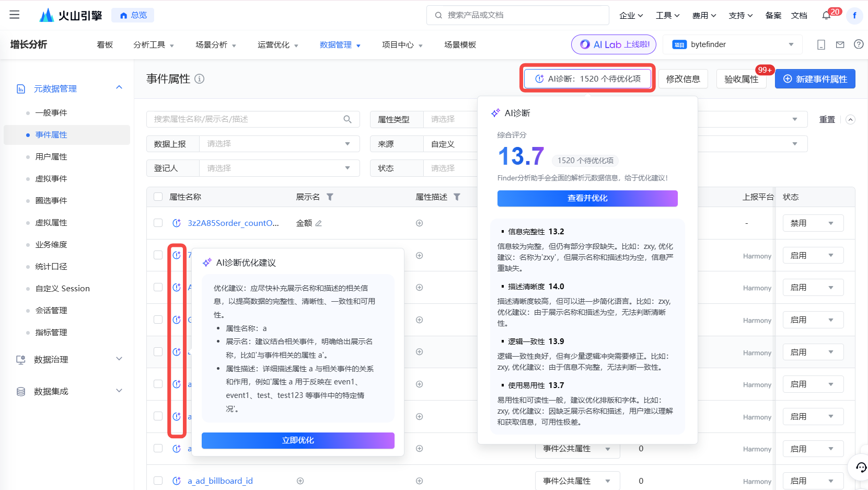
Task: Go to the 看板 tab
Action: (x=105, y=45)
